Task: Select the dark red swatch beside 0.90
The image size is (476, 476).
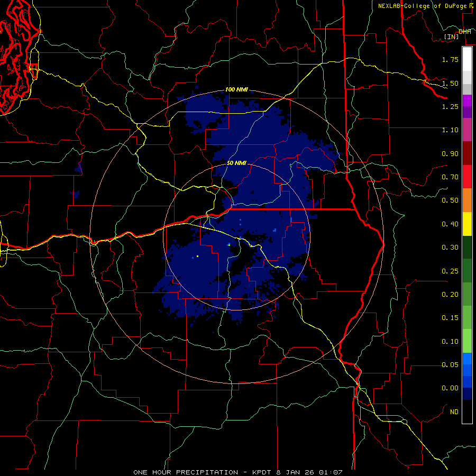Action: [467, 153]
